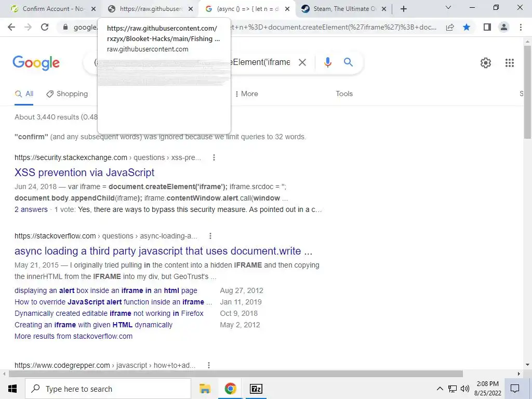532x399 pixels.
Task: Close the Confirm Account tab
Action: [94, 9]
